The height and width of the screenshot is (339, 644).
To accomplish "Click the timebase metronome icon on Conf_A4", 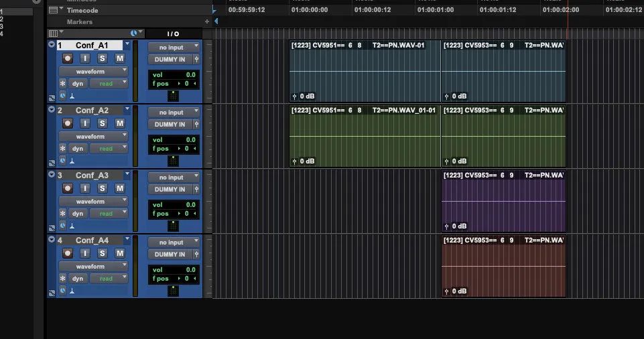I will tap(72, 291).
